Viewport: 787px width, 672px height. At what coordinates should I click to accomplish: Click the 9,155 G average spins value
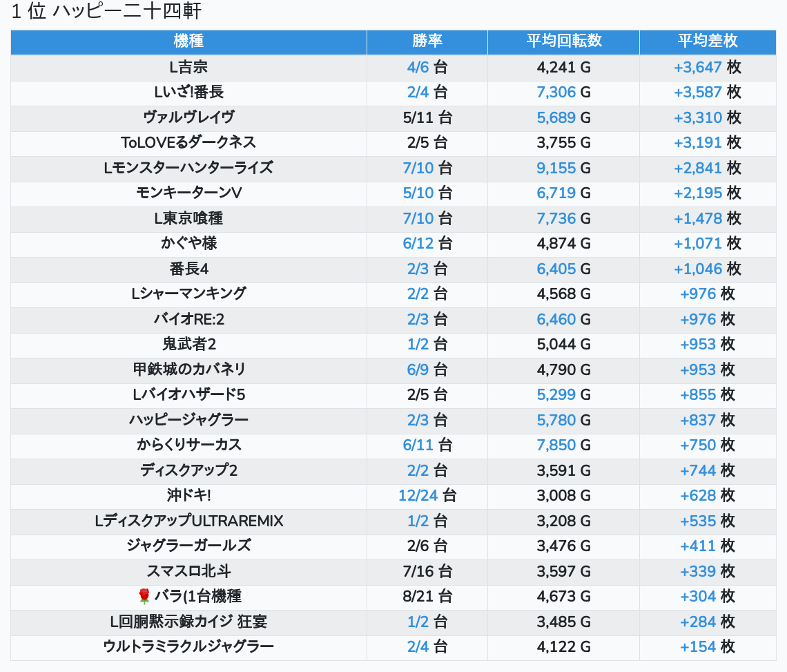(563, 168)
